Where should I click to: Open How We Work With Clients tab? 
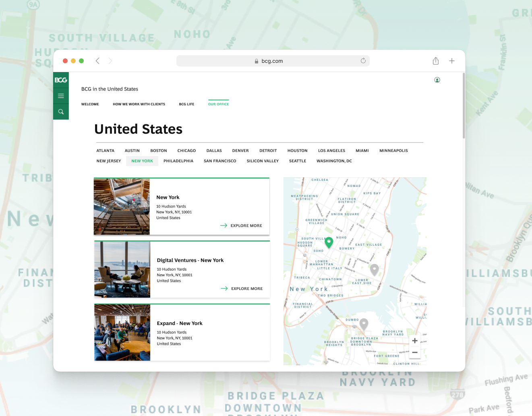(139, 104)
